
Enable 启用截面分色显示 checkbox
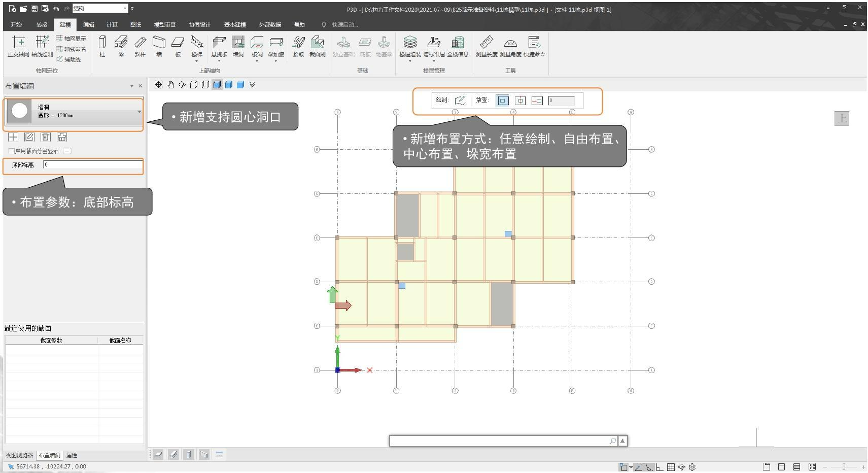coord(12,151)
